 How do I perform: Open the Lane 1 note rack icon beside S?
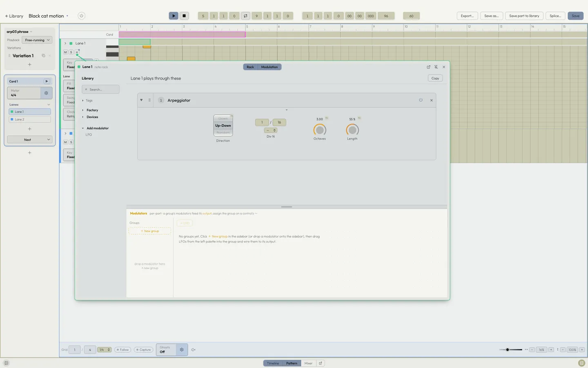click(x=77, y=52)
